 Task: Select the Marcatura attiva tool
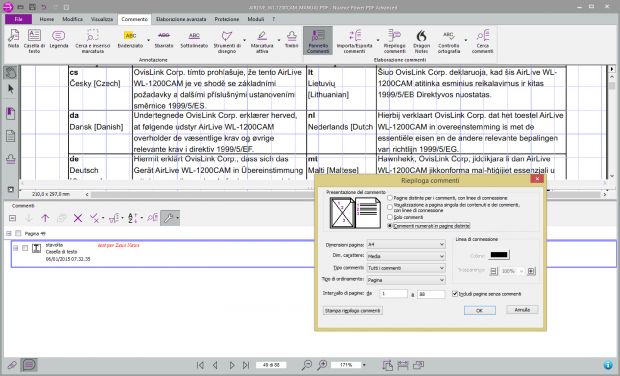tap(262, 41)
